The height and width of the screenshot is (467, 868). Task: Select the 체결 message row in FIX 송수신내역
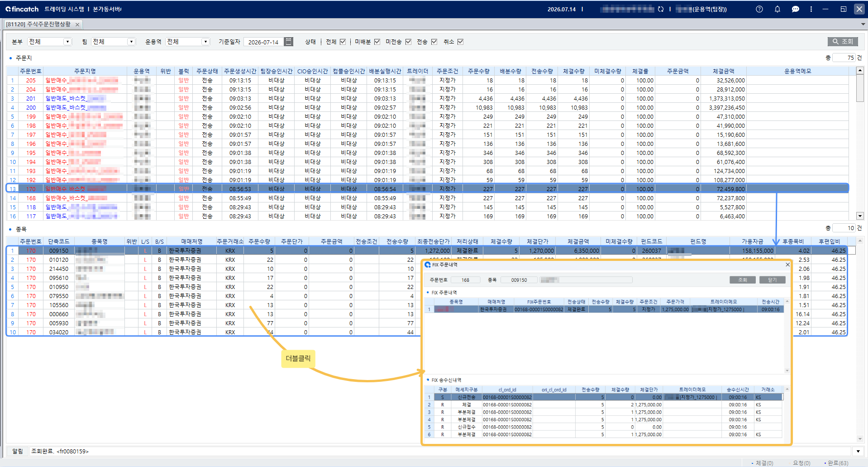603,404
